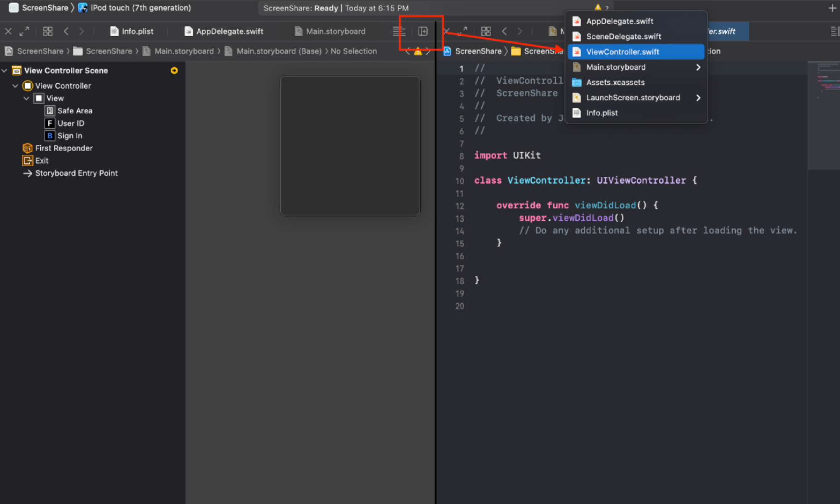840x504 pixels.
Task: Click the yellow warning in left jump bar
Action: tap(418, 52)
